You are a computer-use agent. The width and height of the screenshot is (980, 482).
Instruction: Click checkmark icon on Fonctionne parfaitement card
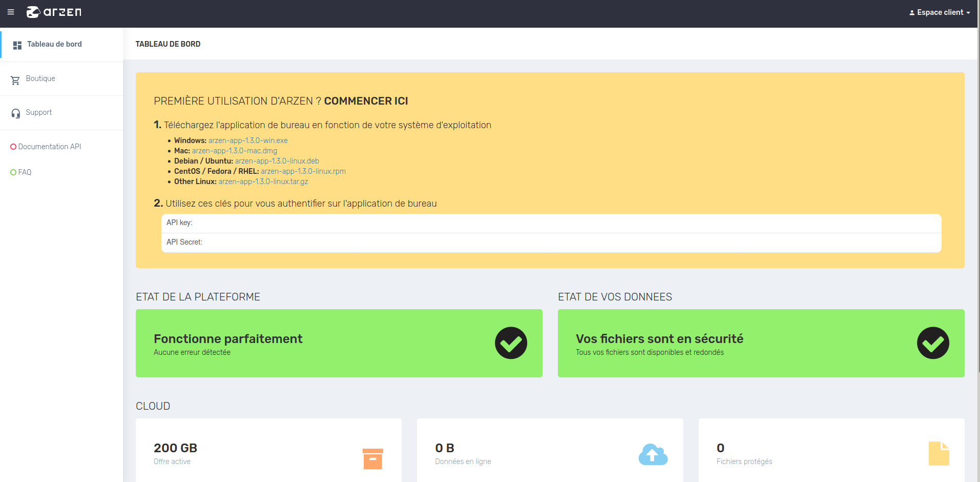[511, 343]
